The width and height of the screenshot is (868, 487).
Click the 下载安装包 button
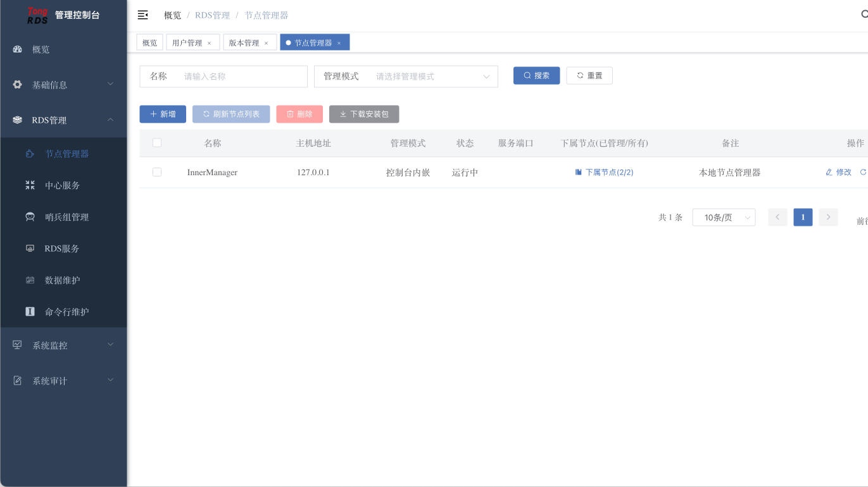tap(364, 114)
